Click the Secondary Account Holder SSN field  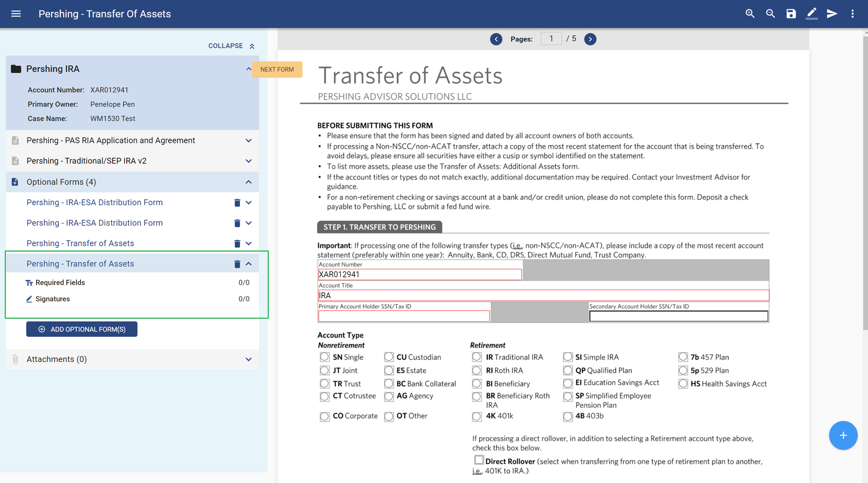[x=679, y=316]
